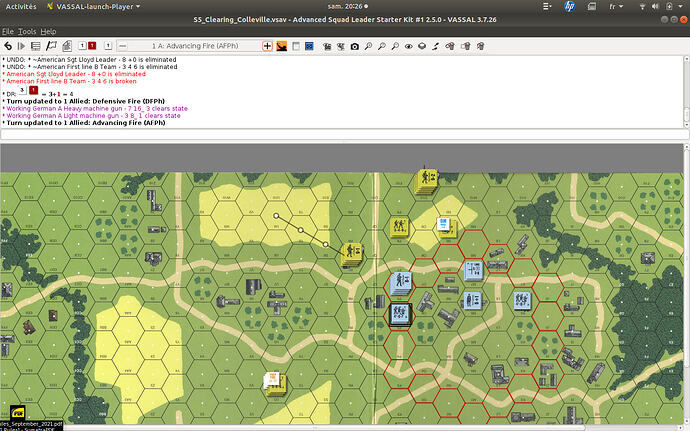Click the last reddish counter icon in toolbar
690x431 pixels.
(x=481, y=46)
